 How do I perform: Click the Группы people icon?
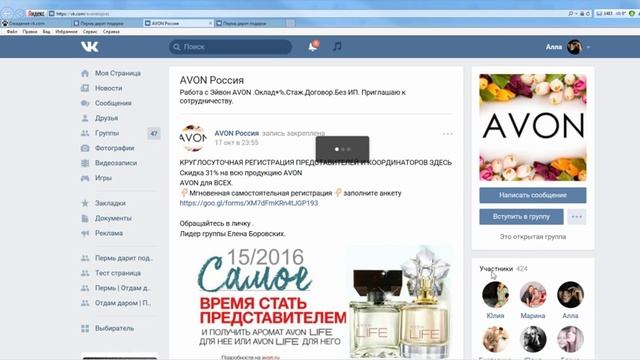pyautogui.click(x=85, y=133)
